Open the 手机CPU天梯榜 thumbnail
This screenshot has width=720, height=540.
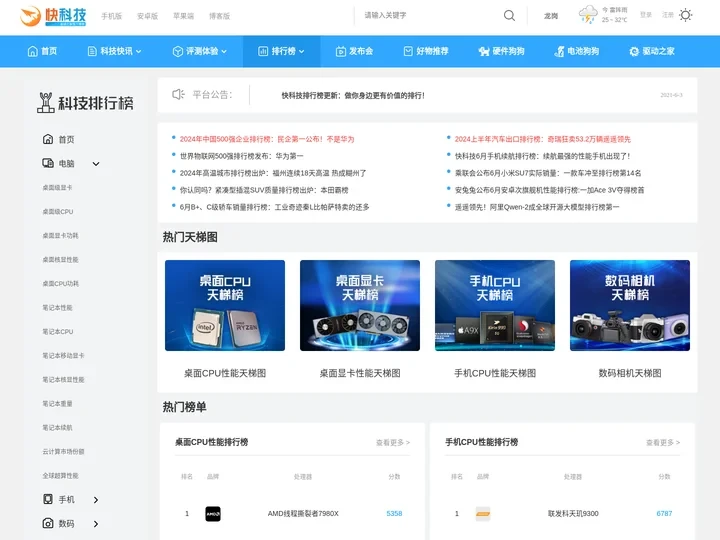pyautogui.click(x=495, y=305)
